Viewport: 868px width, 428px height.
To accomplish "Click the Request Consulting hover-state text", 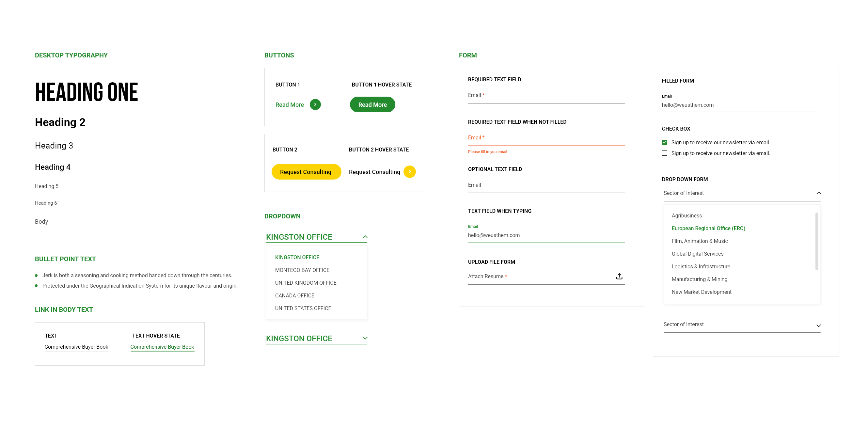I will pos(374,172).
